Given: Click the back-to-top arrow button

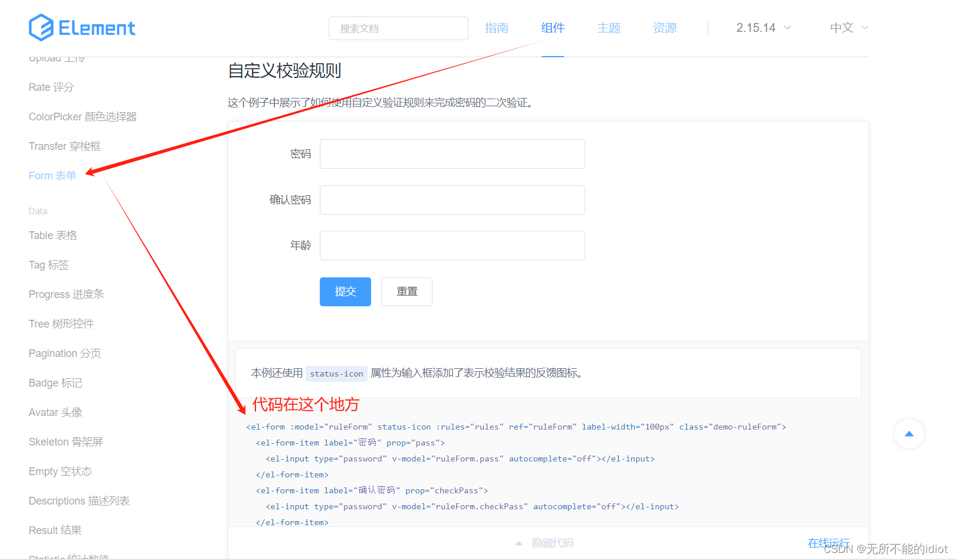Looking at the screenshot, I should (909, 434).
